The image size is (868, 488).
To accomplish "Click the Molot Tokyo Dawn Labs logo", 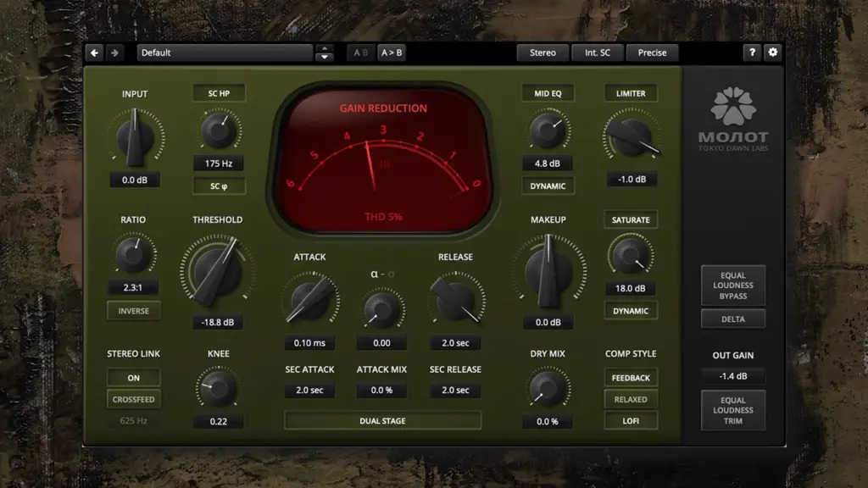I will tap(733, 119).
